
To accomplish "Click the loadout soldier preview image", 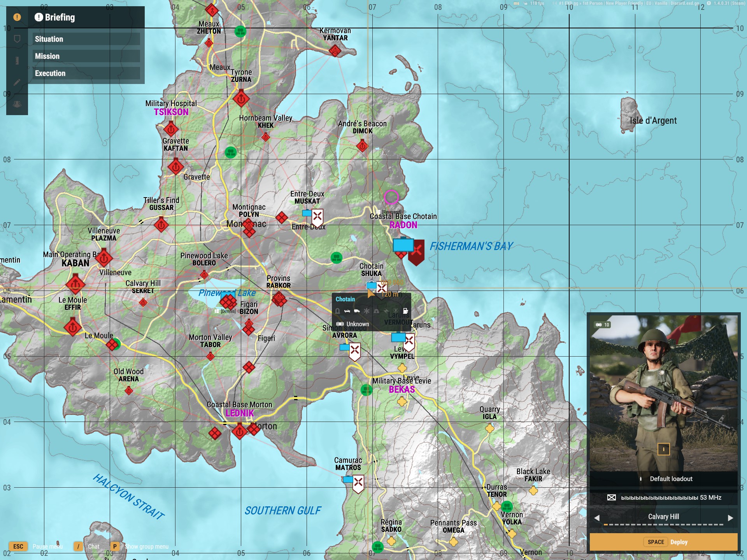I will pyautogui.click(x=664, y=393).
